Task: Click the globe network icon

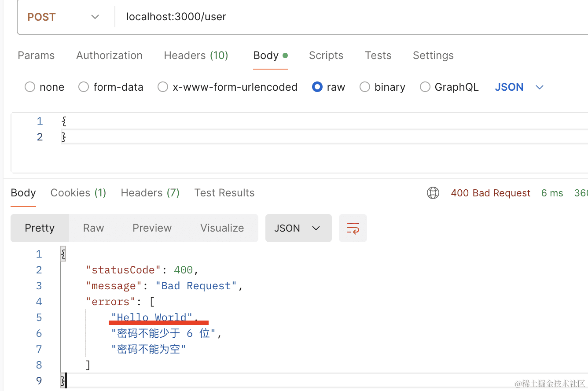Action: point(433,193)
